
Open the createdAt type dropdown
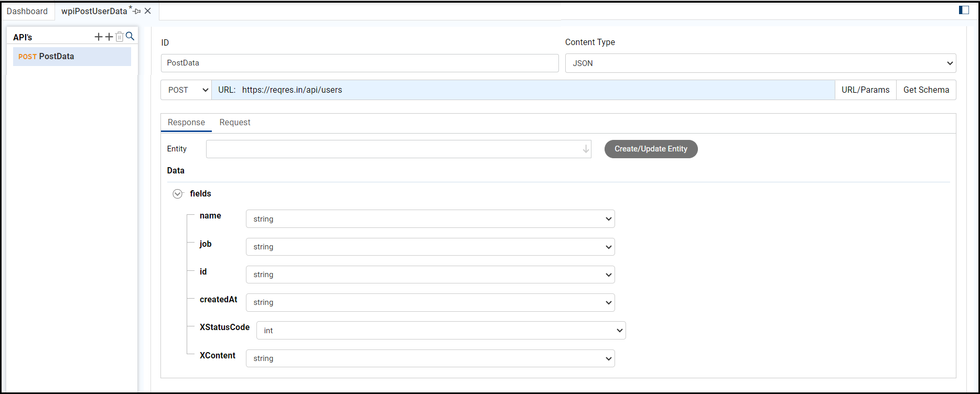tap(430, 302)
